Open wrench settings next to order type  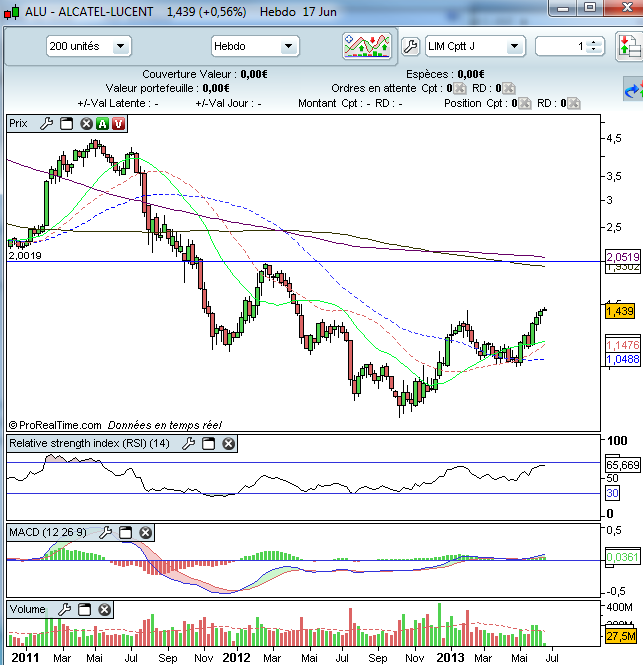(x=410, y=46)
